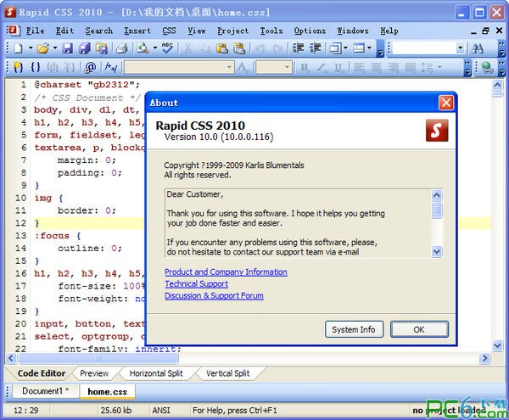Open Product and Company Information link
Screen dimensions: 509x420
[226, 272]
